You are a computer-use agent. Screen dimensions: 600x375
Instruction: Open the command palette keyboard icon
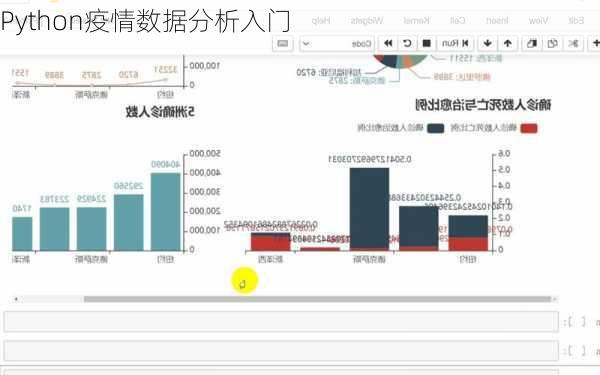click(283, 43)
